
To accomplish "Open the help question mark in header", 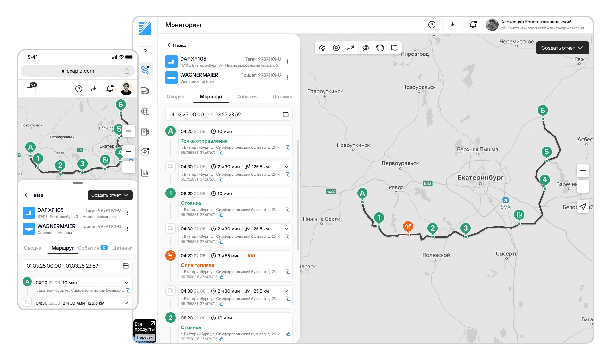I will point(432,25).
